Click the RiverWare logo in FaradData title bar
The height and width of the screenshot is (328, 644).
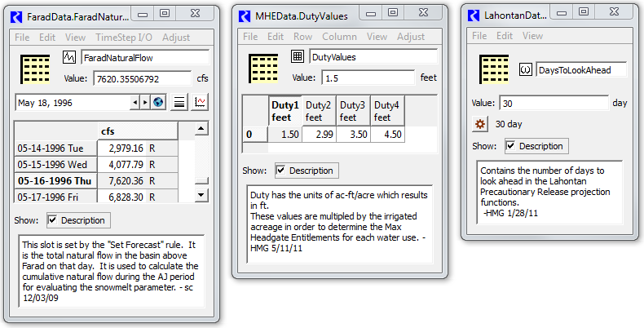tap(16, 17)
